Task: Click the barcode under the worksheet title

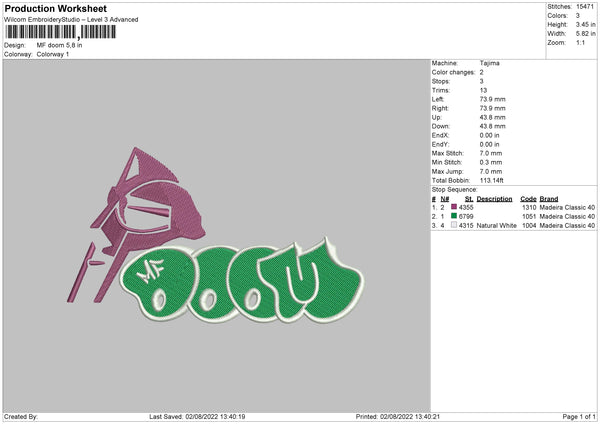Action: click(x=60, y=32)
